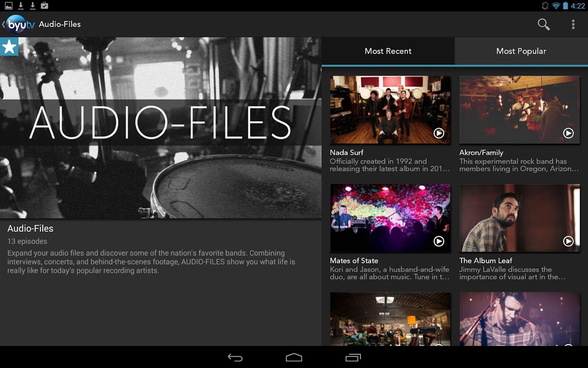
Task: Open the Mates of State episode thumbnail
Action: (x=390, y=218)
